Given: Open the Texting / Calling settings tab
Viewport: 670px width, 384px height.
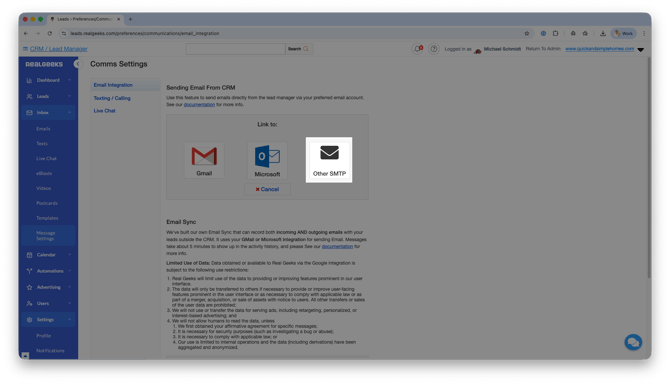Looking at the screenshot, I should pos(112,98).
